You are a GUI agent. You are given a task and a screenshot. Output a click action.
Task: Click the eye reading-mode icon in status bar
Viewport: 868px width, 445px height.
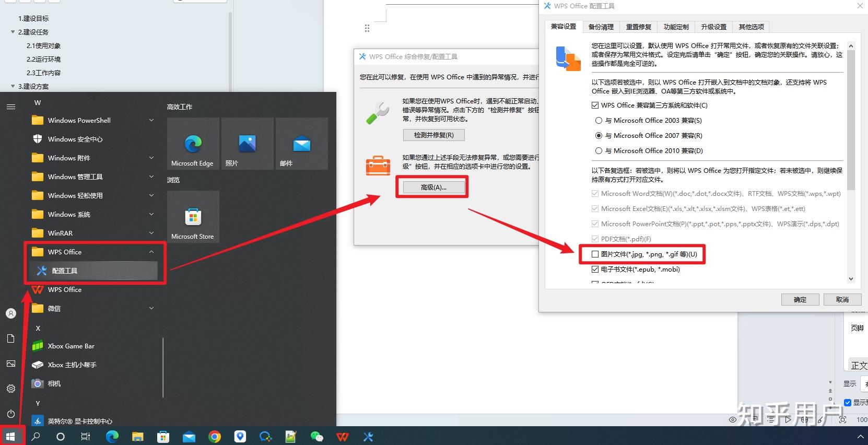[733, 419]
